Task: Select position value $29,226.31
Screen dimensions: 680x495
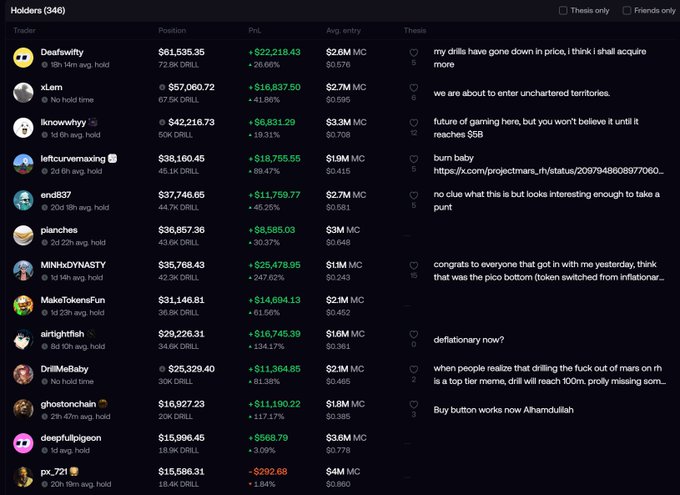Action: pyautogui.click(x=181, y=334)
